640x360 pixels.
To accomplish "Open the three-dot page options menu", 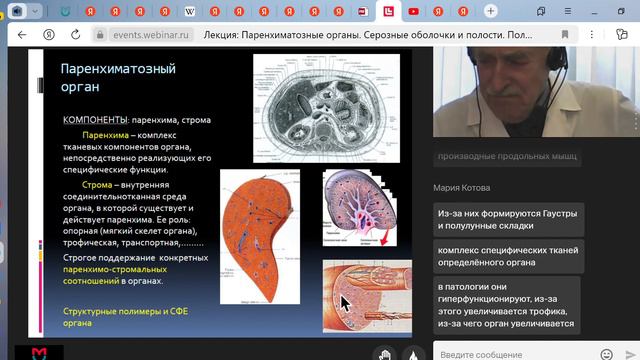I will coord(591,35).
